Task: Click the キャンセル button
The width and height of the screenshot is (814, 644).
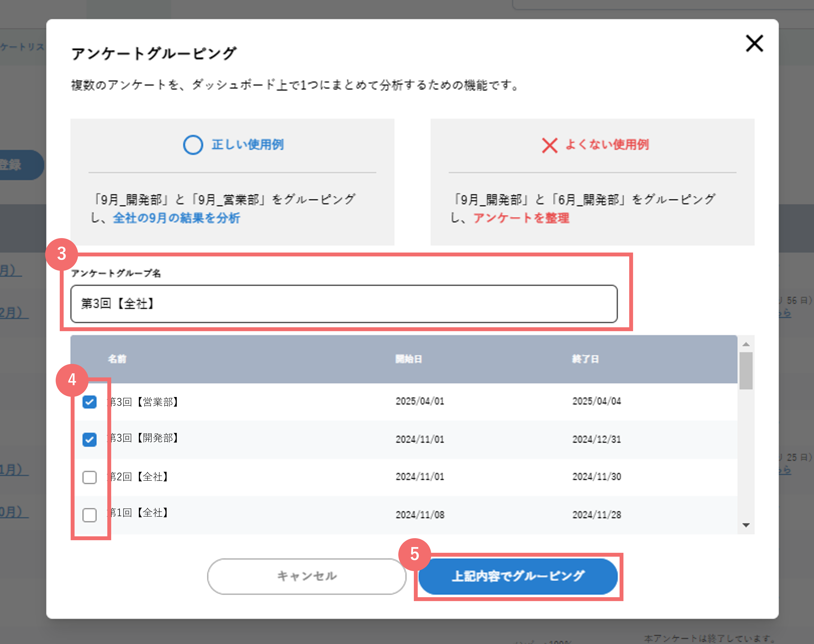Action: tap(307, 576)
